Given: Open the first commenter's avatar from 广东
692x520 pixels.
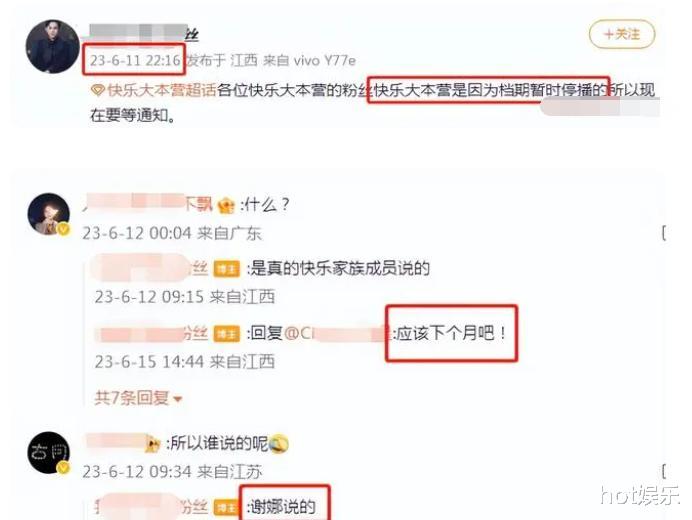Looking at the screenshot, I should pos(49,214).
